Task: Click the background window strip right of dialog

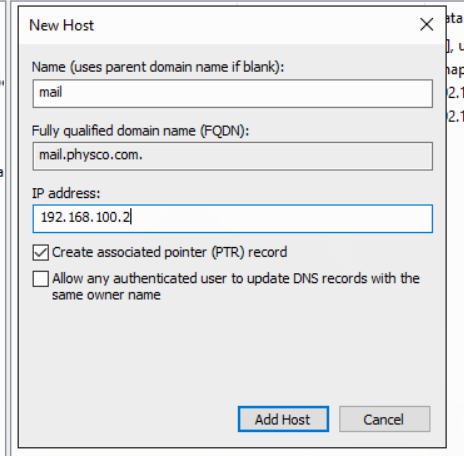Action: coord(455,233)
